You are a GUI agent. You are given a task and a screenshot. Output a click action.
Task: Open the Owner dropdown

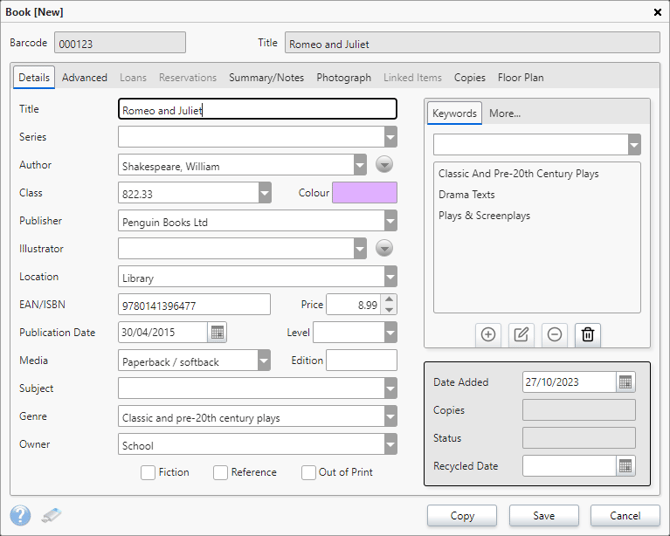pos(391,444)
